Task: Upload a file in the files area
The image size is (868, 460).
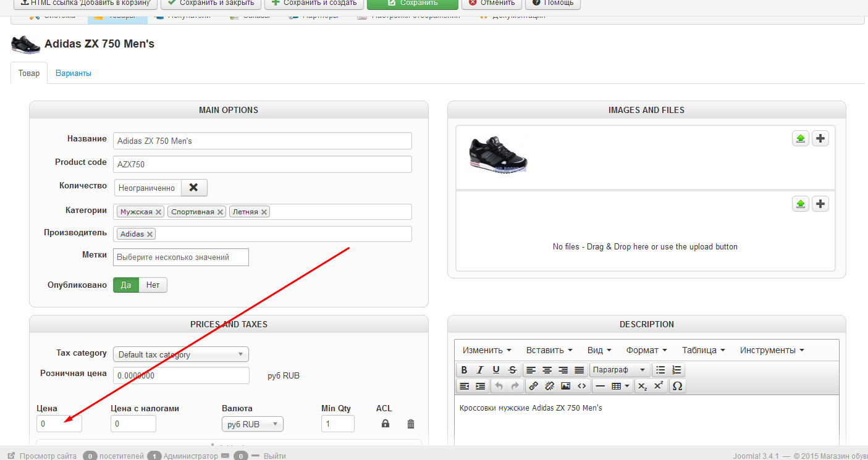Action: 801,204
